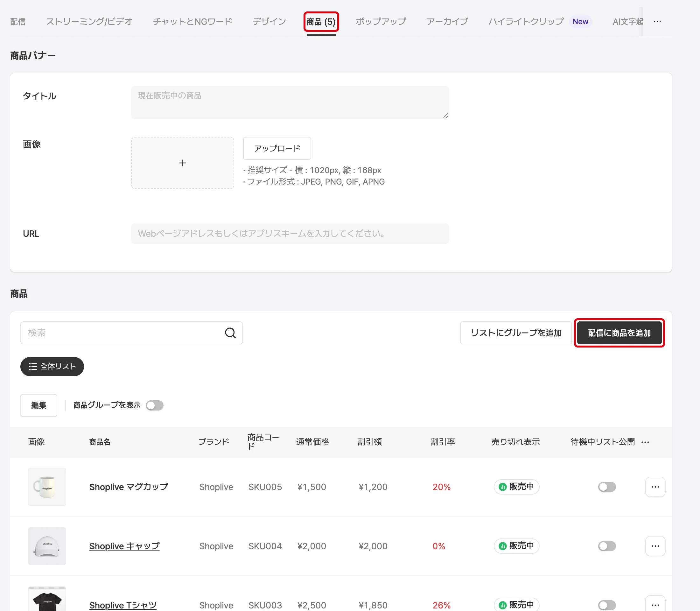This screenshot has width=700, height=611.
Task: Click the T-shirt product thumbnail
Action: [x=47, y=599]
